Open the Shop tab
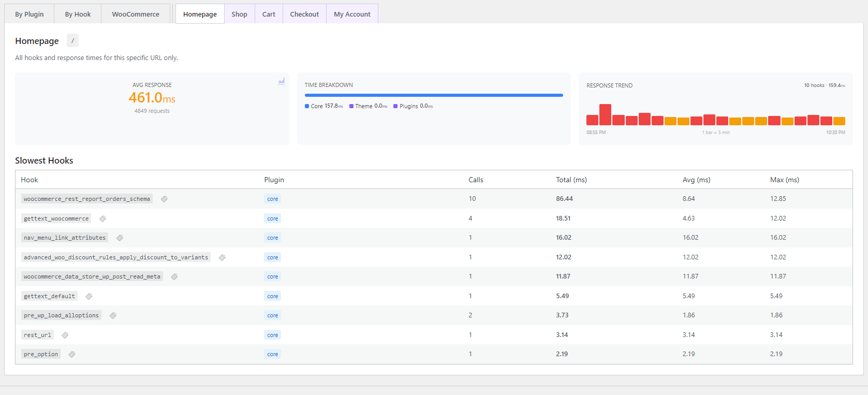 coord(239,14)
